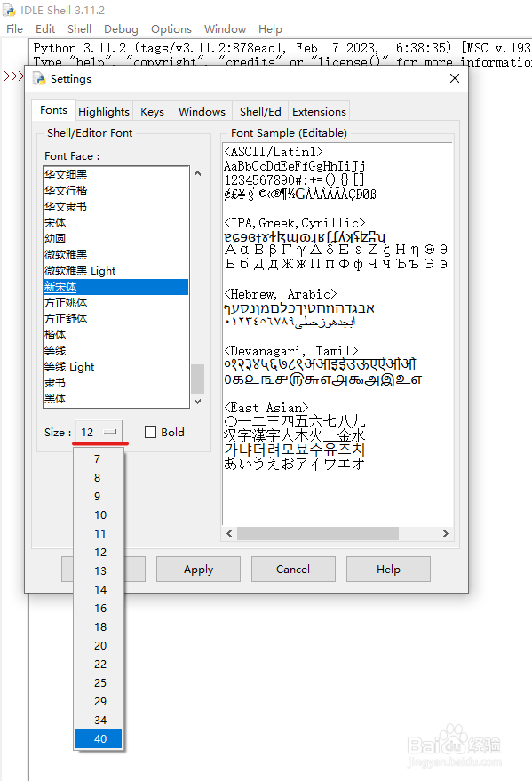Viewport: 532px width, 781px height.
Task: Open the File menu
Action: (14, 29)
